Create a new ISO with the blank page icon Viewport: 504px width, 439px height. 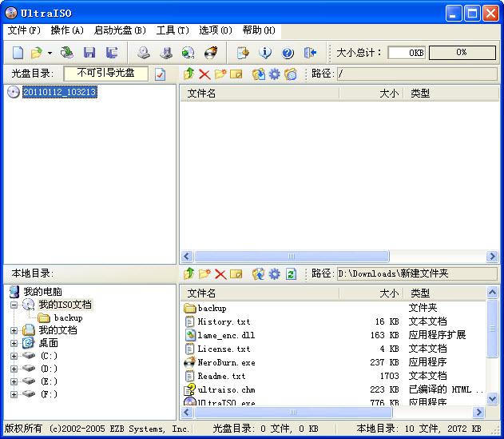[x=18, y=53]
